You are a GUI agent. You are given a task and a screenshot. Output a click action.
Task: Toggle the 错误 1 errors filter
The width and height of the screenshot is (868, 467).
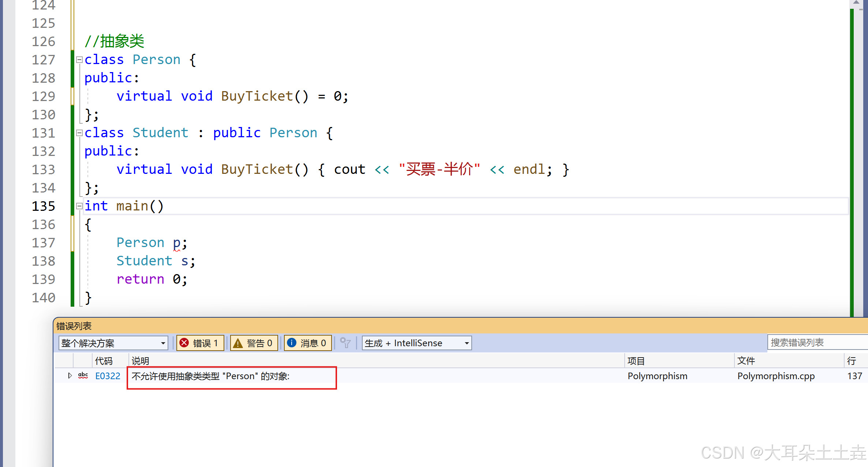click(200, 343)
